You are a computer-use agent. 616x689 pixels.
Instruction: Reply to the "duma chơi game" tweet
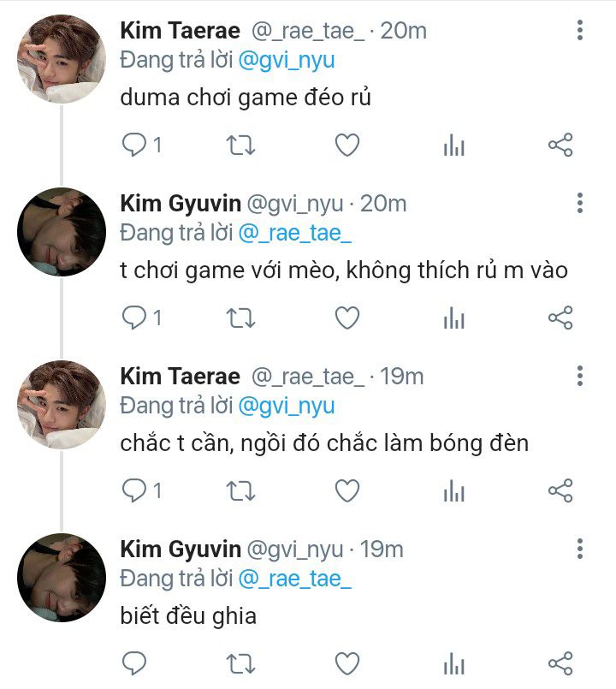click(x=135, y=146)
